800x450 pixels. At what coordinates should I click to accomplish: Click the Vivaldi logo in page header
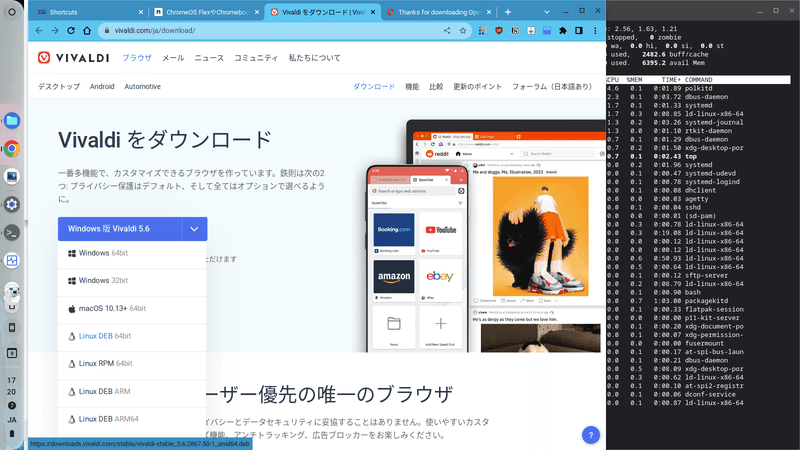click(x=73, y=58)
